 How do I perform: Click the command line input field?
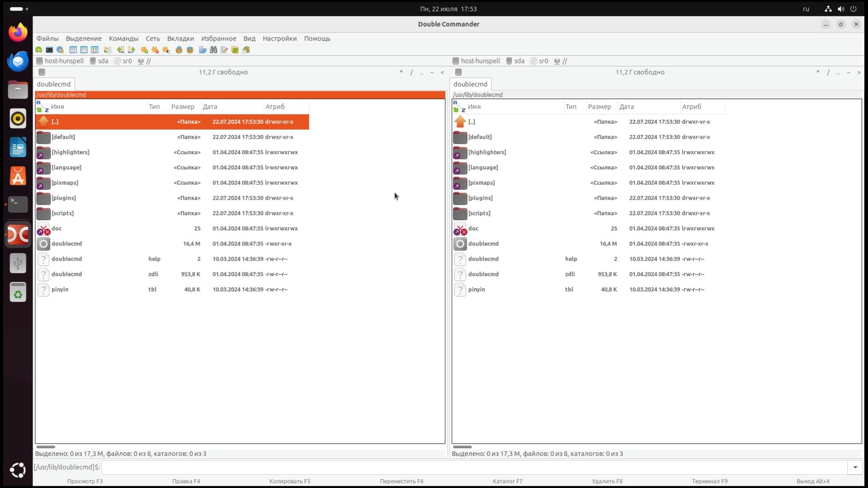474,467
